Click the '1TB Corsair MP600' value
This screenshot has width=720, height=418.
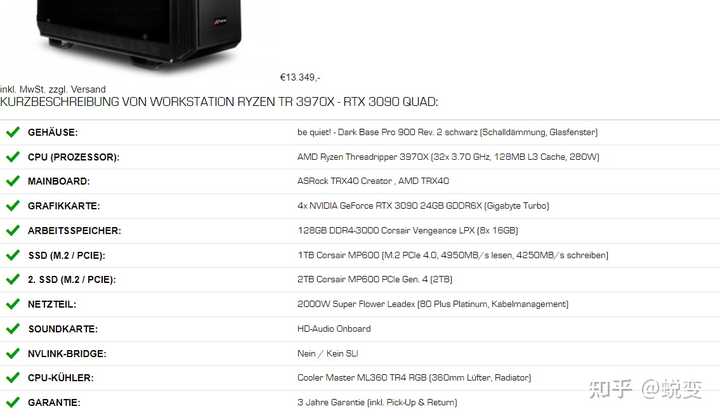tap(453, 255)
